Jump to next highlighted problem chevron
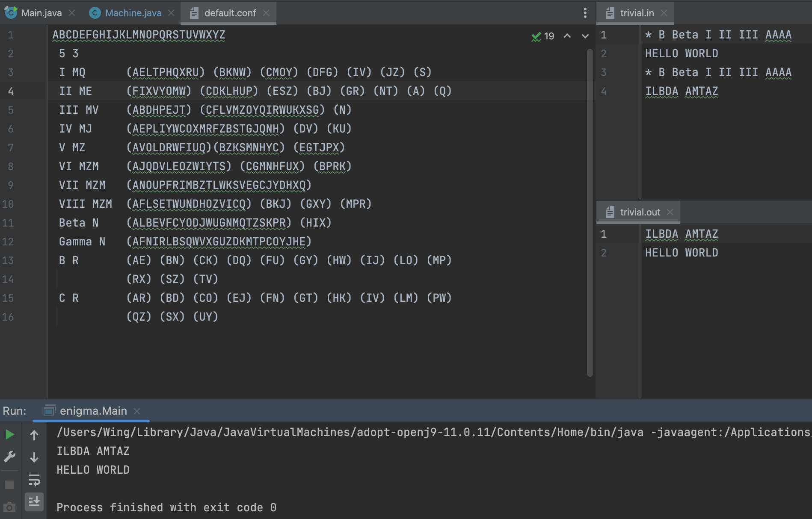 pyautogui.click(x=585, y=36)
